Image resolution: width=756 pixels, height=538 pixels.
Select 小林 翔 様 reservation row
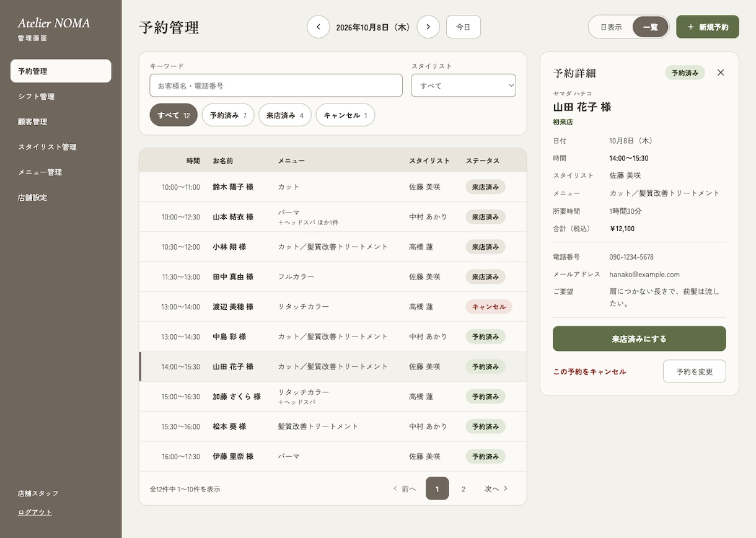tap(333, 247)
